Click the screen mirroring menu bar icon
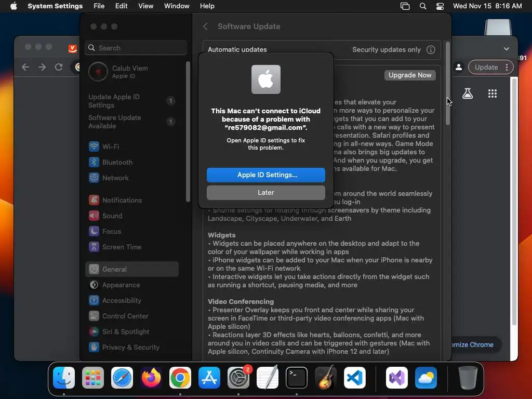 coord(405,6)
